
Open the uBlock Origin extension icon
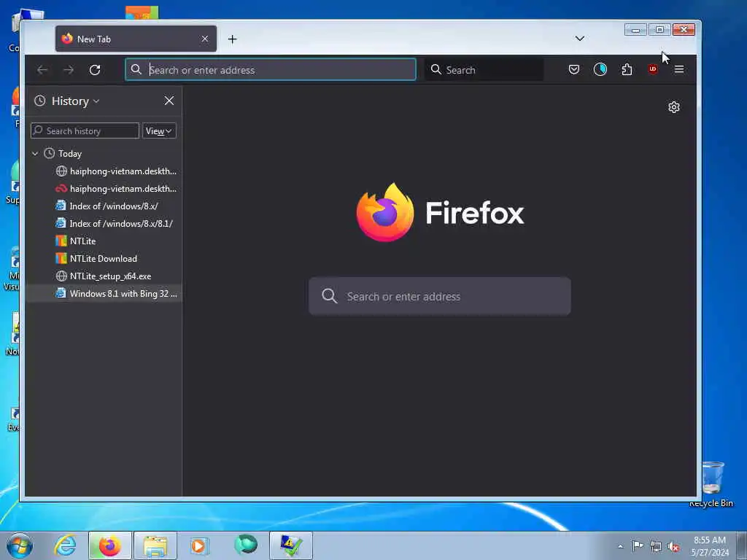[653, 69]
